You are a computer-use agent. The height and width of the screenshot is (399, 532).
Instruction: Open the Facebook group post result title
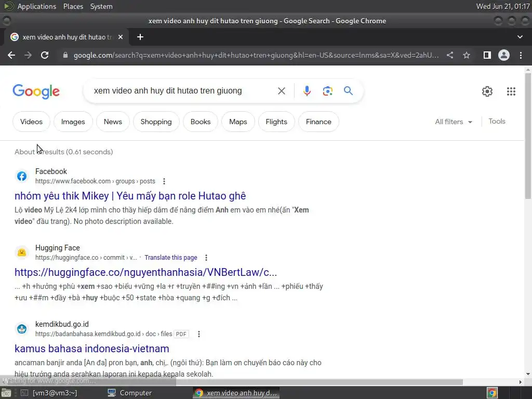click(x=130, y=196)
